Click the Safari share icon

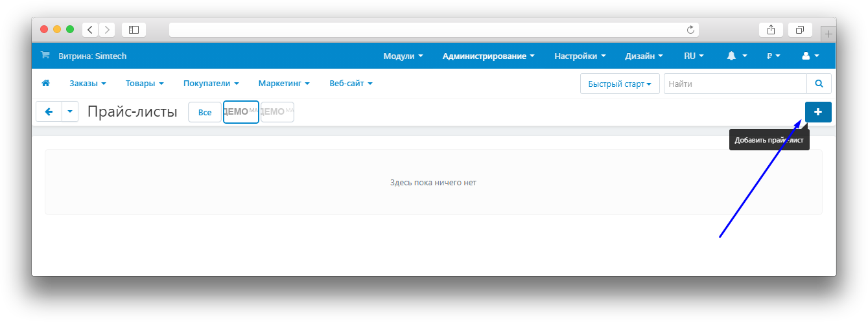771,30
